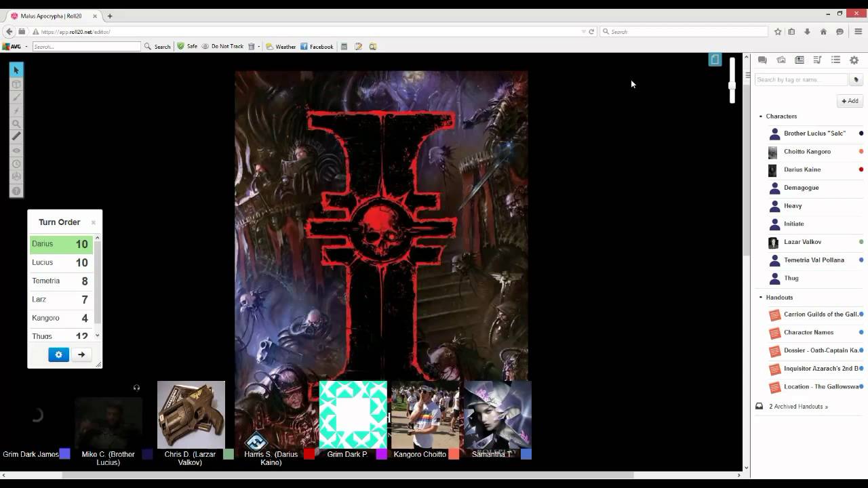Viewport: 868px width, 488px height.
Task: Click Kangoro Choitto orange color swatch
Action: (454, 454)
